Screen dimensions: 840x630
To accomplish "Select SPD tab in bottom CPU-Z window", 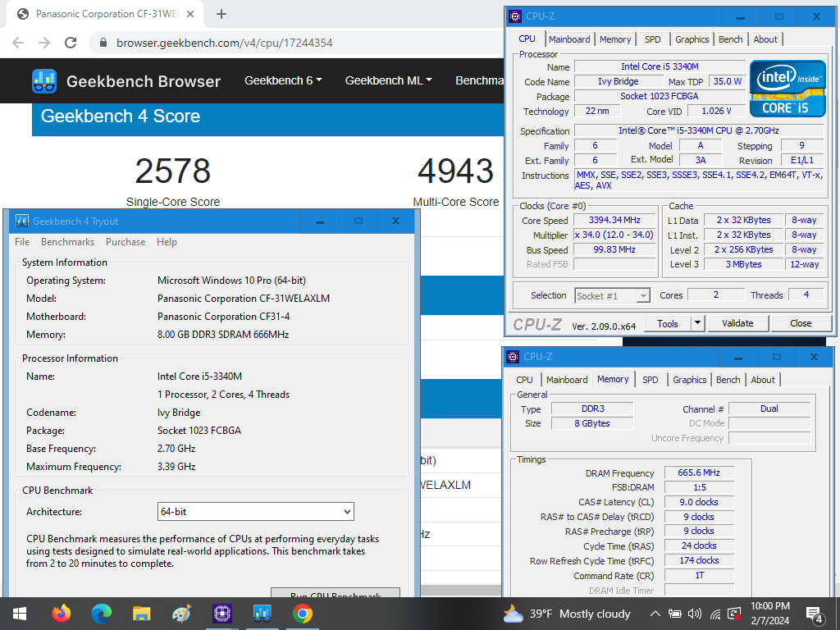I will [x=650, y=379].
